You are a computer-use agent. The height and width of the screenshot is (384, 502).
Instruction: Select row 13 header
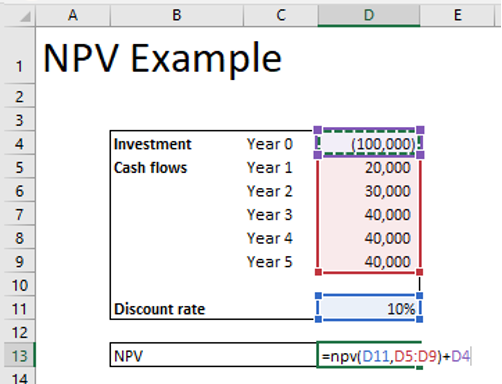point(19,356)
